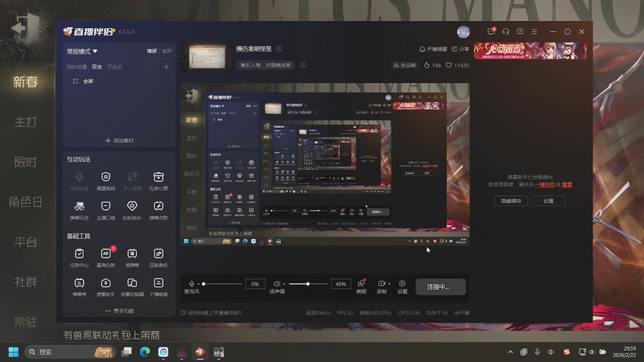The image size is (644, 362).
Task: Select the third scene tab
Action: (x=114, y=67)
